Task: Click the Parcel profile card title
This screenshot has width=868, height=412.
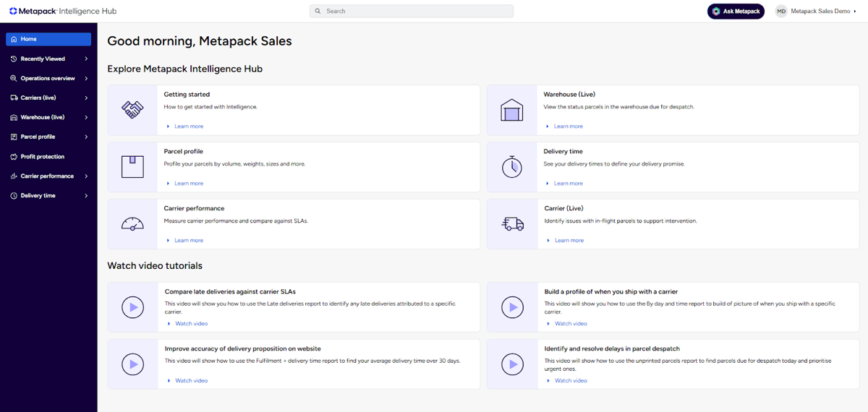Action: pyautogui.click(x=183, y=151)
